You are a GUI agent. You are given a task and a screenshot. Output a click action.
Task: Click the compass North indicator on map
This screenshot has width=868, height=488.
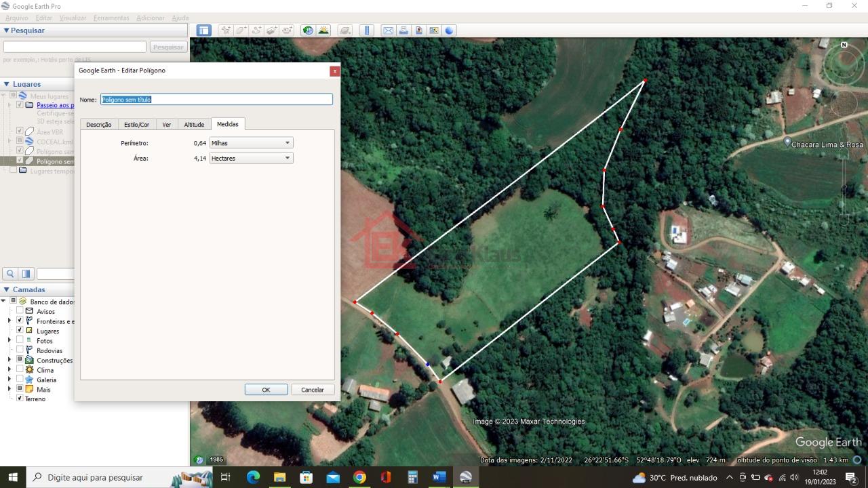coord(844,45)
